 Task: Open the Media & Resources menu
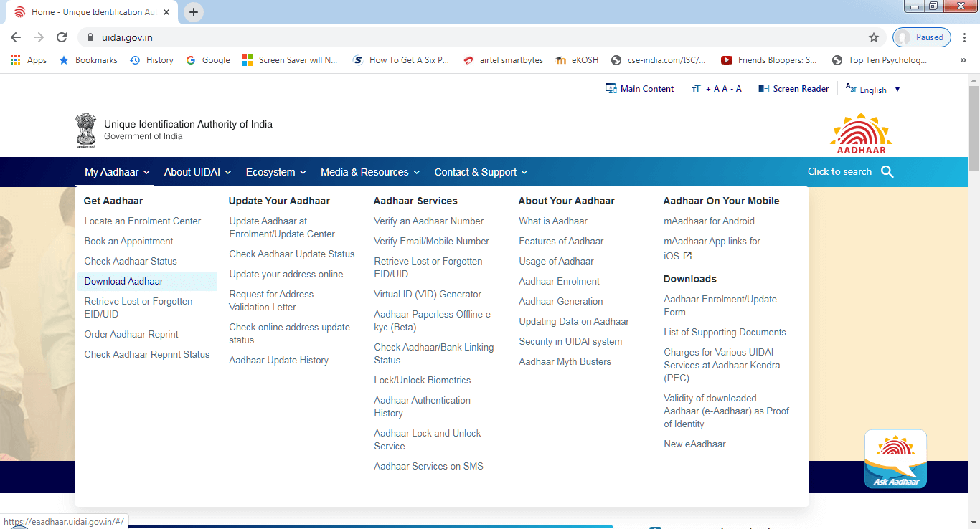(x=370, y=172)
